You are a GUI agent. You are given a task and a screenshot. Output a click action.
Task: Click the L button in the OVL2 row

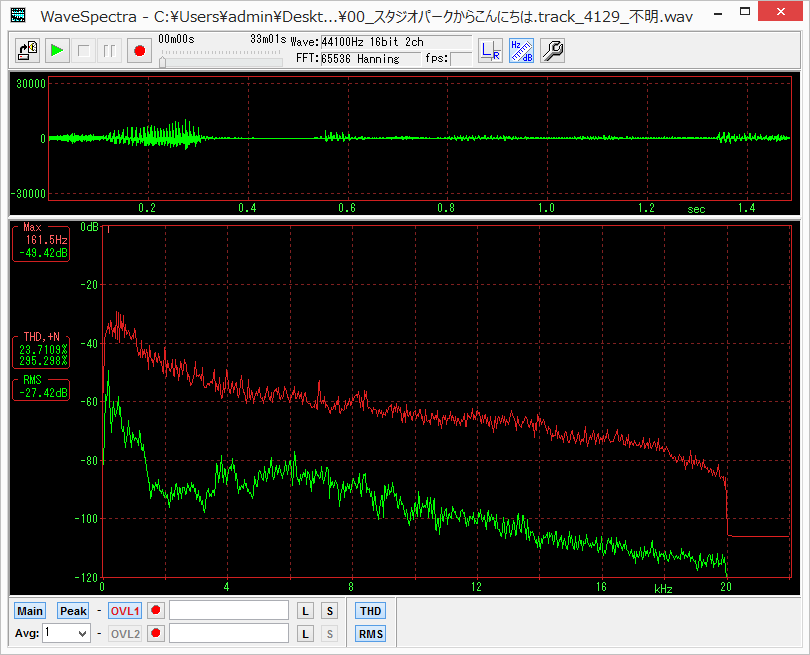(307, 634)
